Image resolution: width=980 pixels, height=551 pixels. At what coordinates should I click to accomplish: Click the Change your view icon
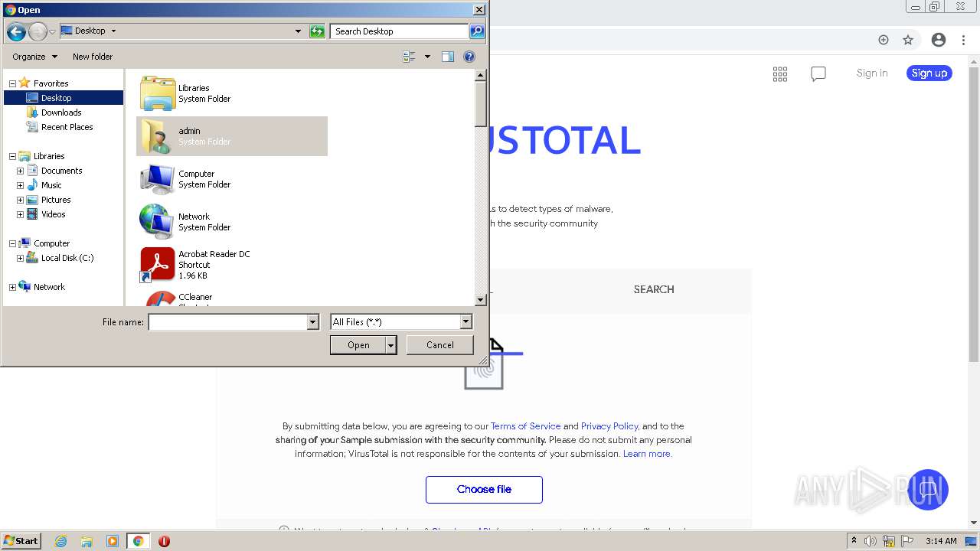click(409, 57)
